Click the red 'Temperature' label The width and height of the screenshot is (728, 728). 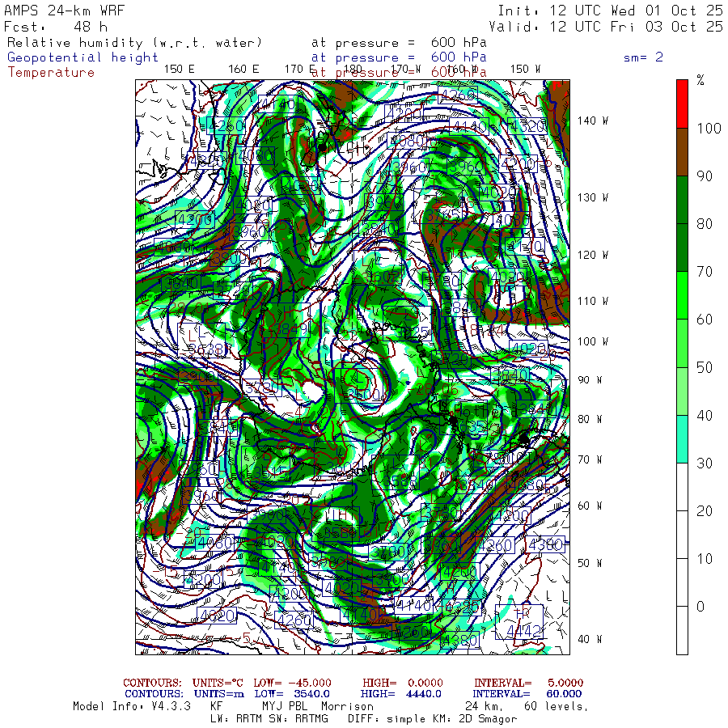pos(51,72)
